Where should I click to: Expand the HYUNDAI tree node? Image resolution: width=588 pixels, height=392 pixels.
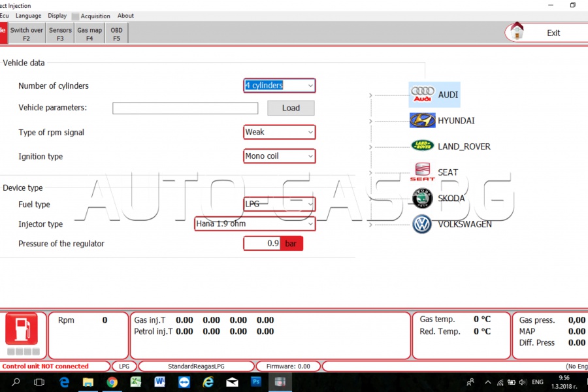click(370, 121)
